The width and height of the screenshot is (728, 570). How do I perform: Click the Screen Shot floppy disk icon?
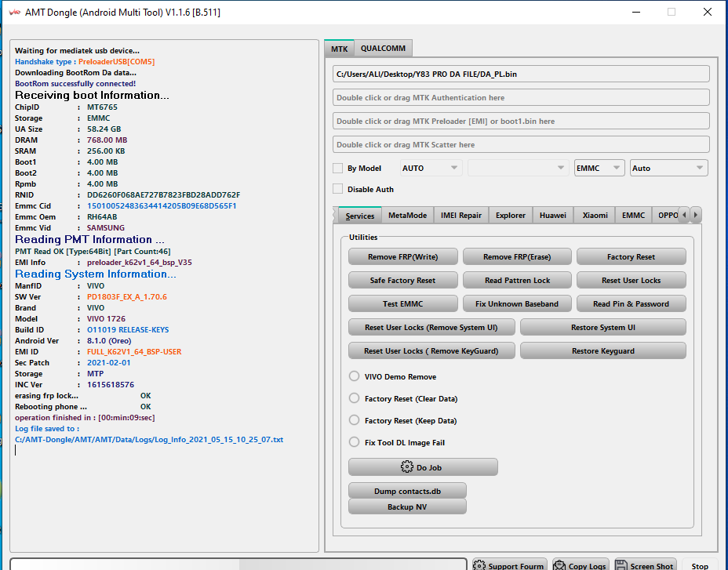(621, 565)
